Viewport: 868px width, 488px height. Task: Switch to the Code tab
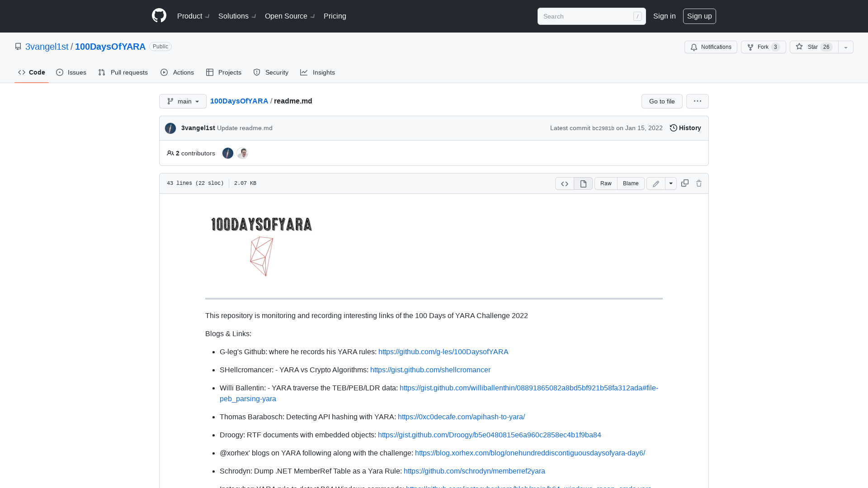click(x=32, y=72)
